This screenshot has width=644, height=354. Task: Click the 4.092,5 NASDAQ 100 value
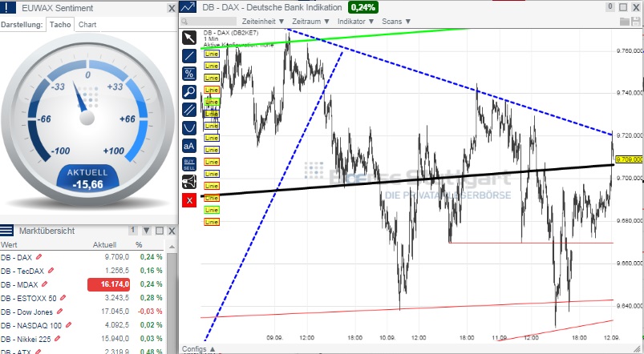coord(117,325)
